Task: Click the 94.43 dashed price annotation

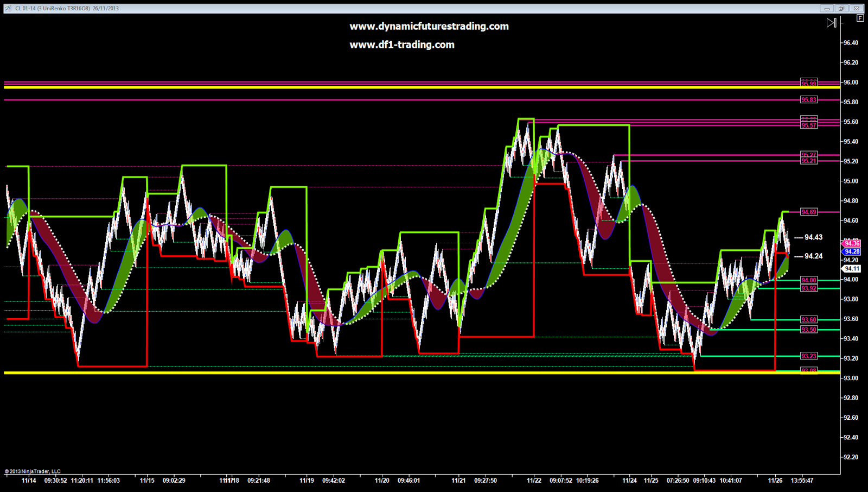Action: coord(808,237)
